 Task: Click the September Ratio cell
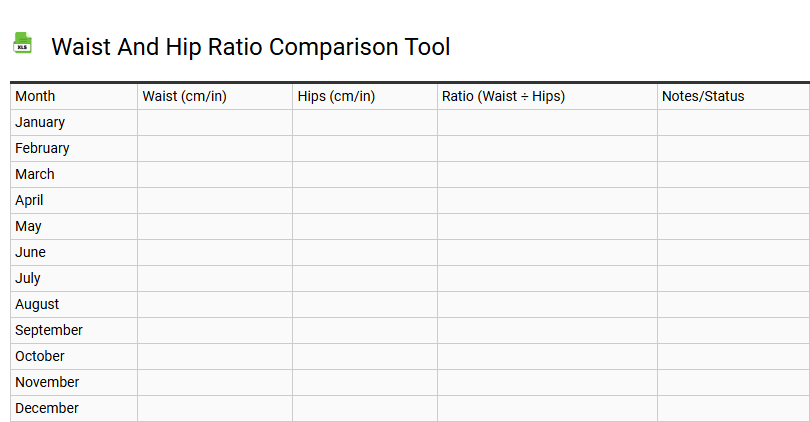pos(547,331)
